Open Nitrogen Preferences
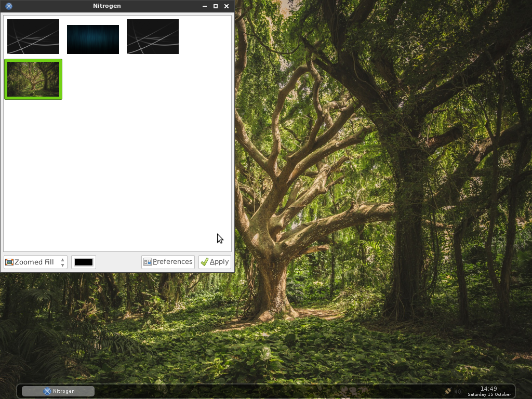The image size is (532, 399). [168, 262]
